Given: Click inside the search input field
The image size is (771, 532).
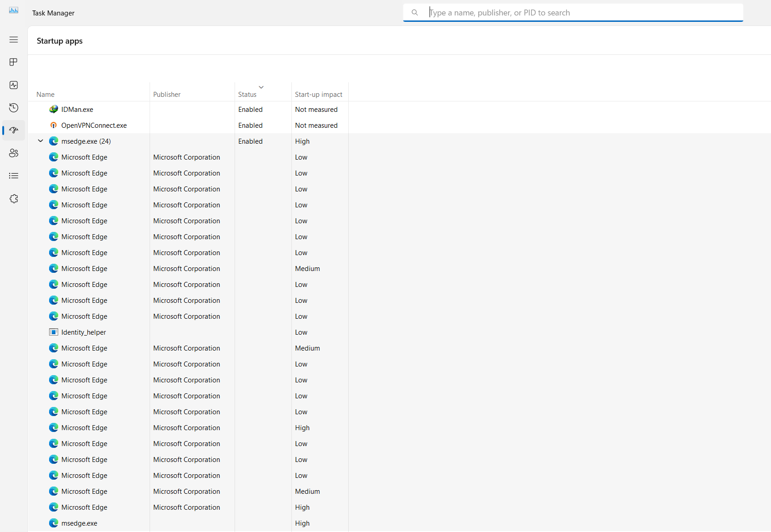Looking at the screenshot, I should (x=546, y=12).
